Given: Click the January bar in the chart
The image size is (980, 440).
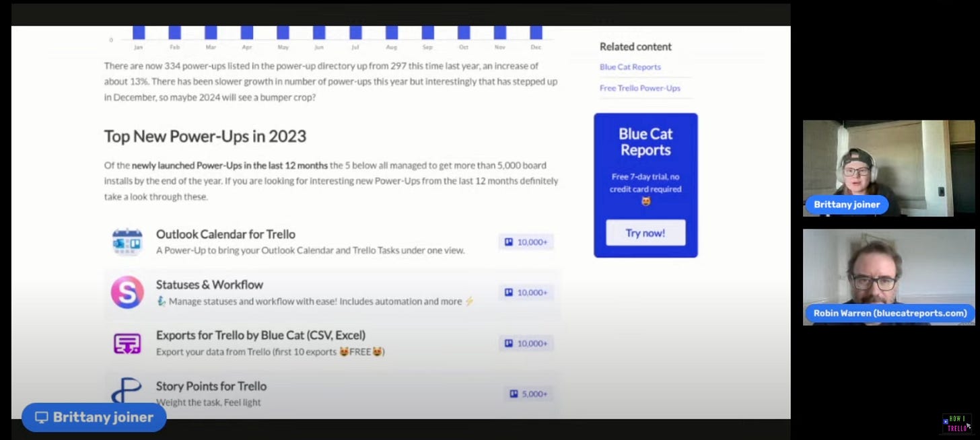Looking at the screenshot, I should click(x=138, y=32).
